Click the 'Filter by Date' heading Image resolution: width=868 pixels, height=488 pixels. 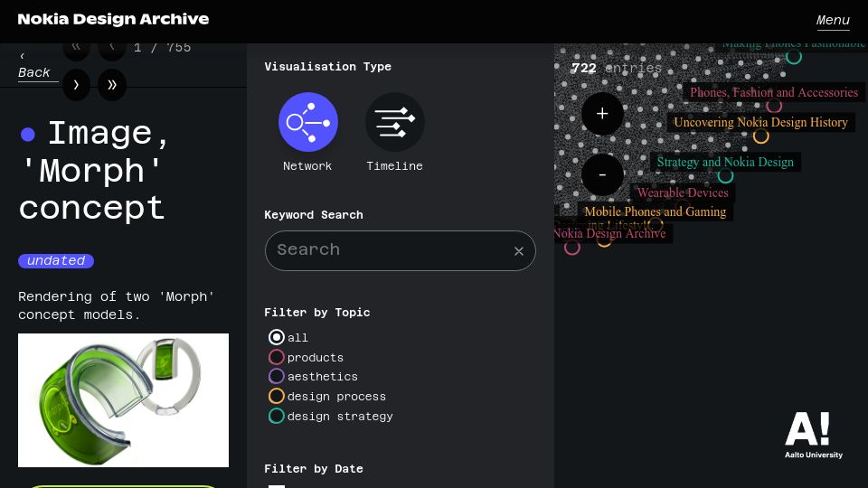tap(314, 469)
